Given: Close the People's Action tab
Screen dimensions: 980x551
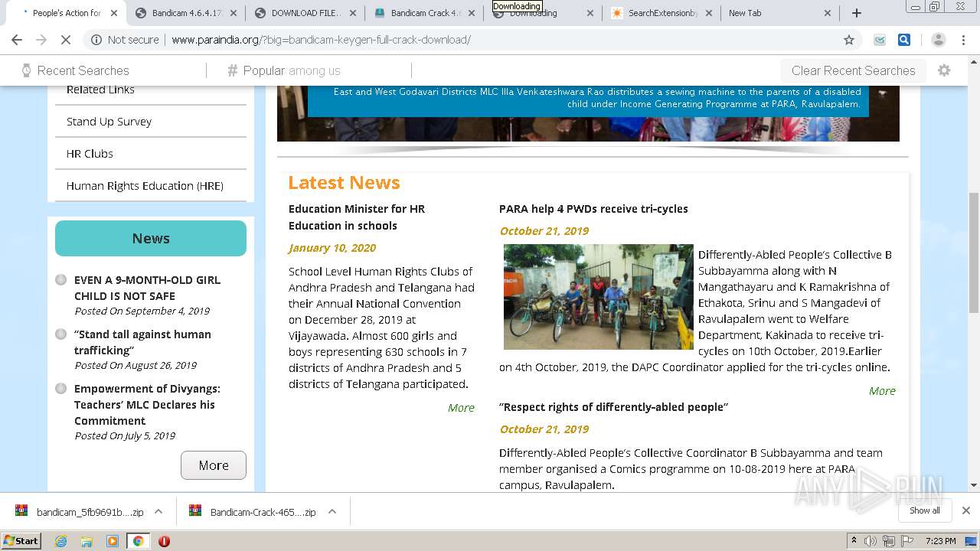Looking at the screenshot, I should point(113,13).
